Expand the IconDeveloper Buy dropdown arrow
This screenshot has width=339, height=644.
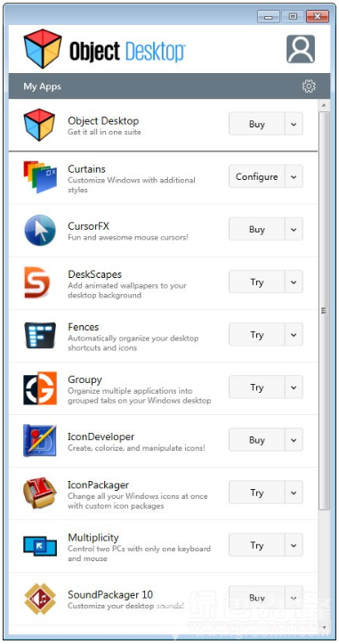click(x=294, y=440)
